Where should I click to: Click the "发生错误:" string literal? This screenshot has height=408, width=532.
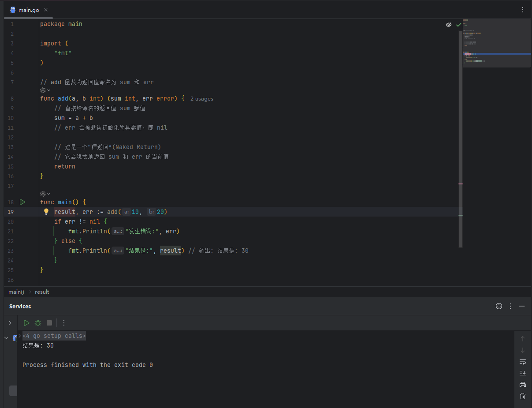pyautogui.click(x=141, y=231)
